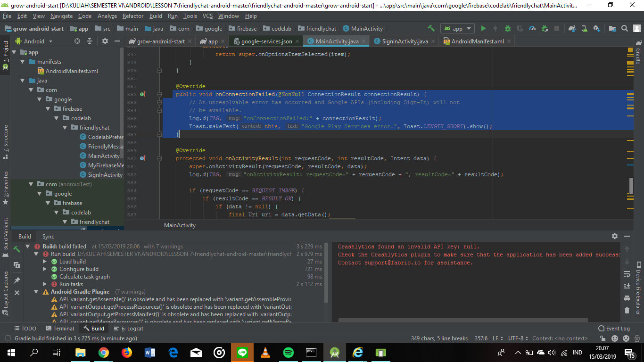Click the locate-in-project target icon
Image resolution: width=644 pixels, height=362 pixels.
point(77,41)
